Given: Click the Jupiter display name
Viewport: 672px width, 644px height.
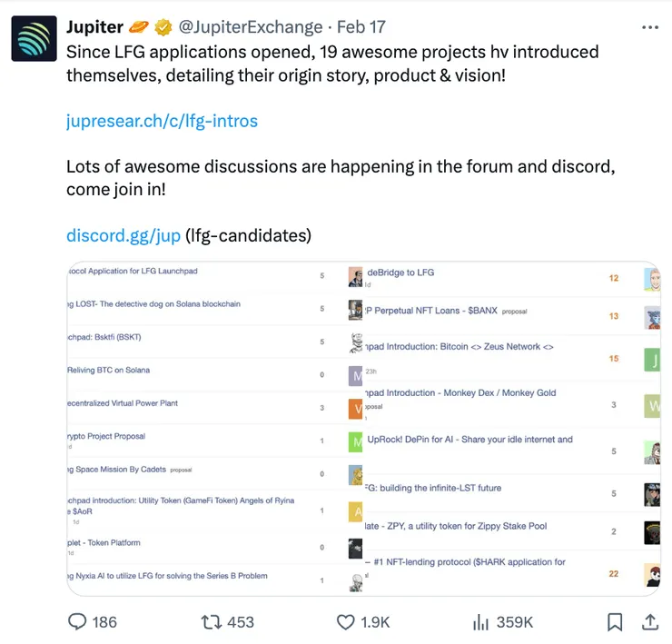Looking at the screenshot, I should pyautogui.click(x=94, y=27).
